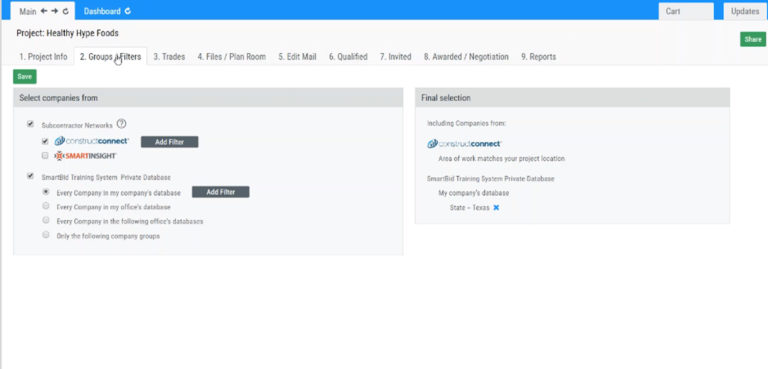
Task: Select Every Company in my office's database
Action: tap(46, 206)
